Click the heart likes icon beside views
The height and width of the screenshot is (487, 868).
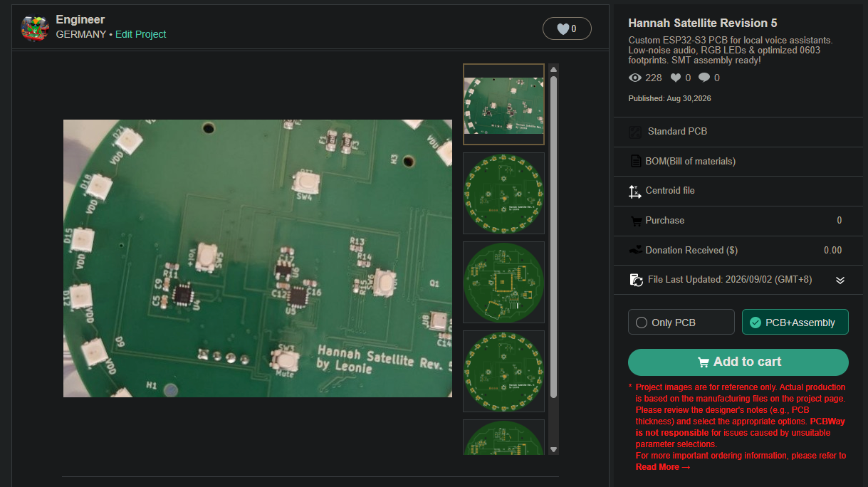[676, 78]
